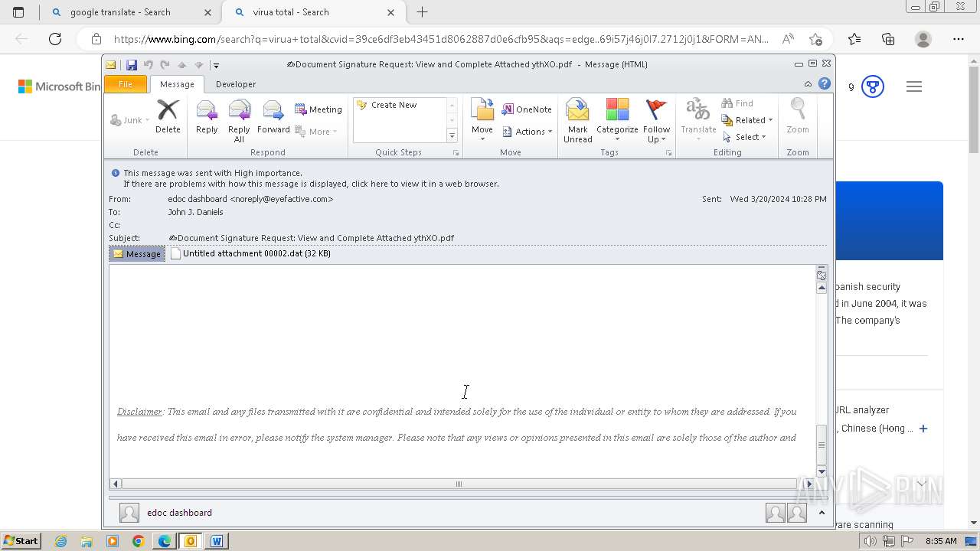The image size is (980, 551).
Task: Open Untitled attachment 00002.dat
Action: 250,253
